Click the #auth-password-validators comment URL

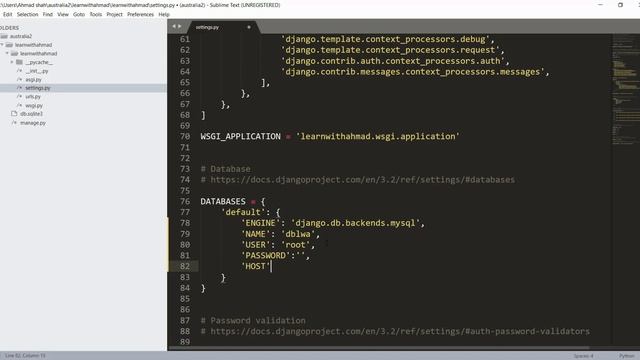400,331
